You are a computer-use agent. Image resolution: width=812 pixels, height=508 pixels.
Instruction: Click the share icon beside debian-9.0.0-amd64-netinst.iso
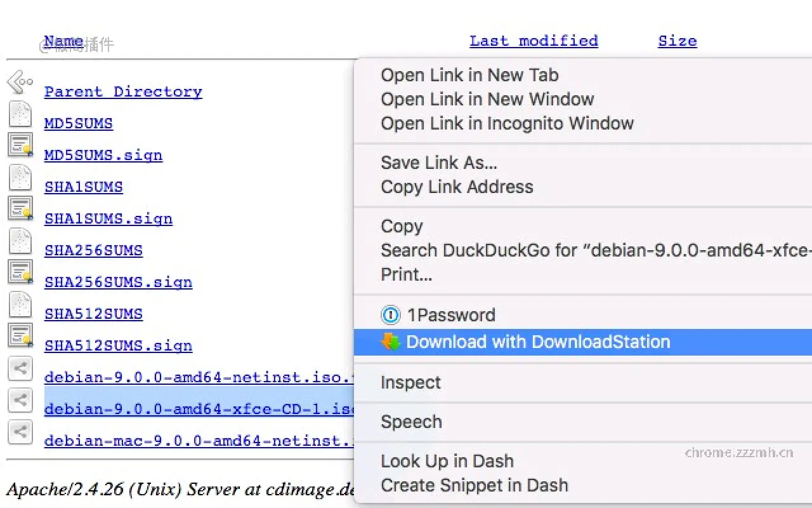[19, 368]
